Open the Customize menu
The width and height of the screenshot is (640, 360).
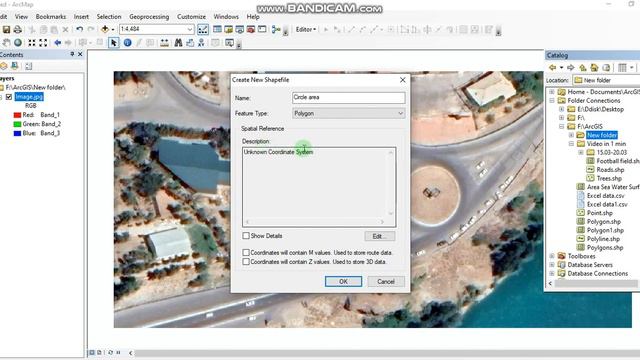tap(191, 17)
